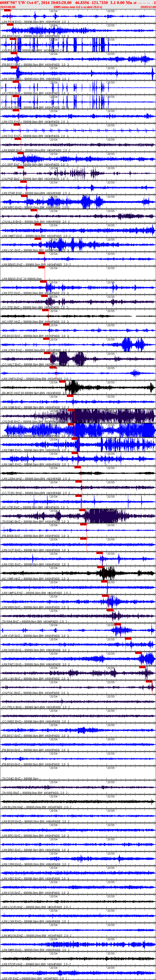
Task: Select the UW.DY2.EHZ station label
Action: [35, 136]
